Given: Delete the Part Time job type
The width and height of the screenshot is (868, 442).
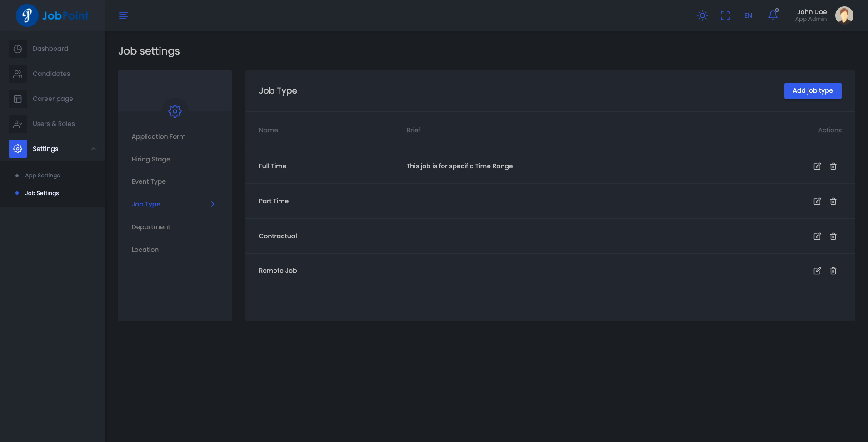Looking at the screenshot, I should (x=833, y=201).
